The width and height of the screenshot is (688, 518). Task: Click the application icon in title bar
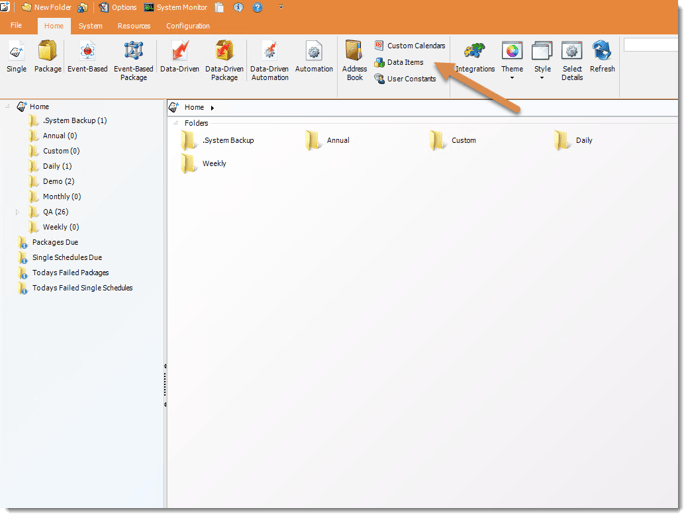point(4,7)
